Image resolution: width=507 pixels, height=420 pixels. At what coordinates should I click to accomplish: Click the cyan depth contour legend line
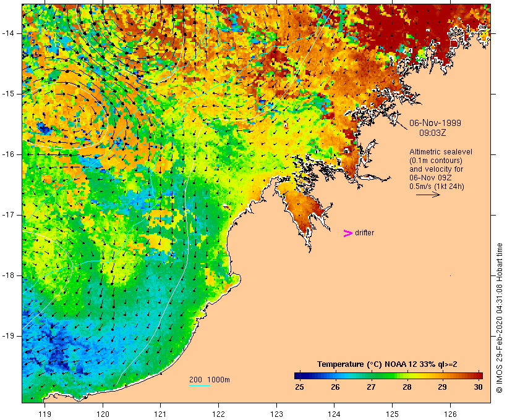pyautogui.click(x=200, y=385)
